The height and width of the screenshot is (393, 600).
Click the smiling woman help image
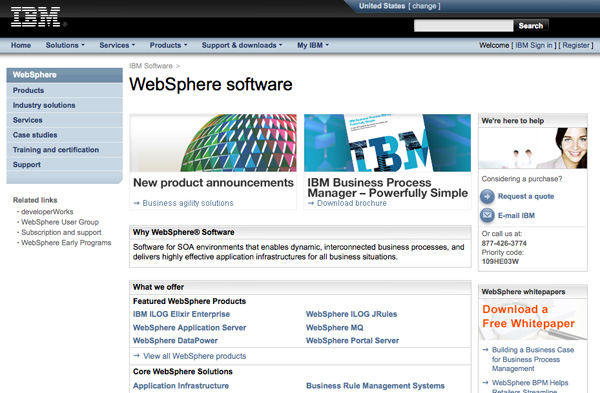[x=533, y=148]
